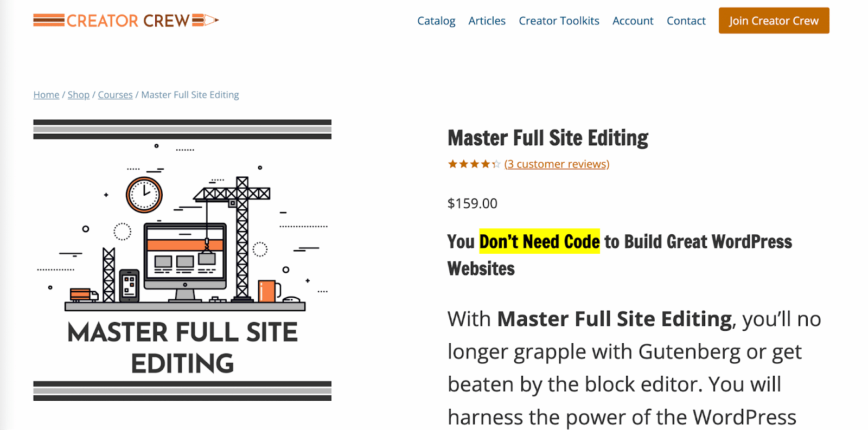Open the Account page

coord(633,21)
